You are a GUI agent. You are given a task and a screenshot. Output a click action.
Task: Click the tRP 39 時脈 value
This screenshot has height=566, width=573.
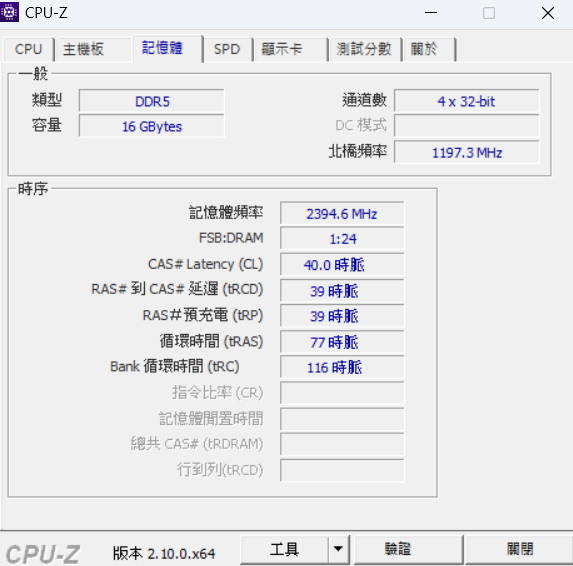342,316
